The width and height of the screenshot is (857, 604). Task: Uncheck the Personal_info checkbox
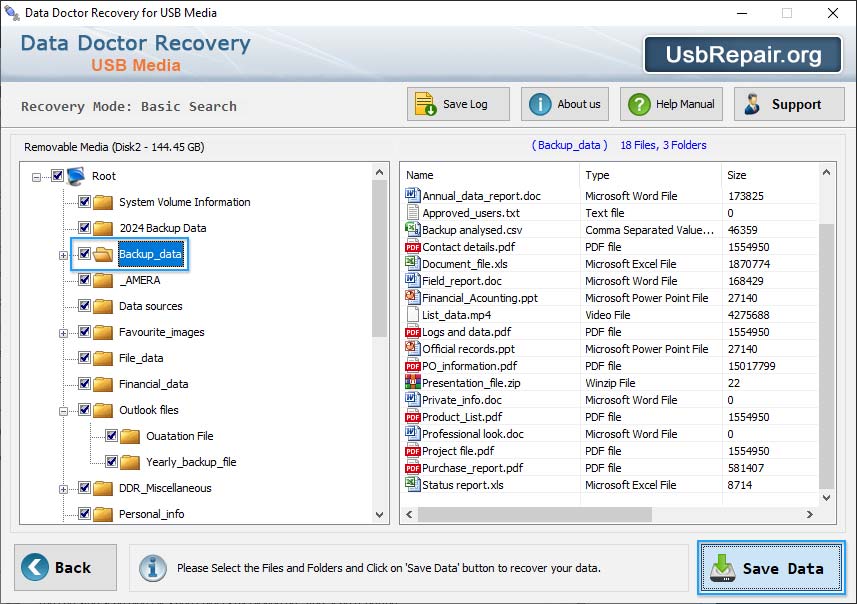point(84,513)
